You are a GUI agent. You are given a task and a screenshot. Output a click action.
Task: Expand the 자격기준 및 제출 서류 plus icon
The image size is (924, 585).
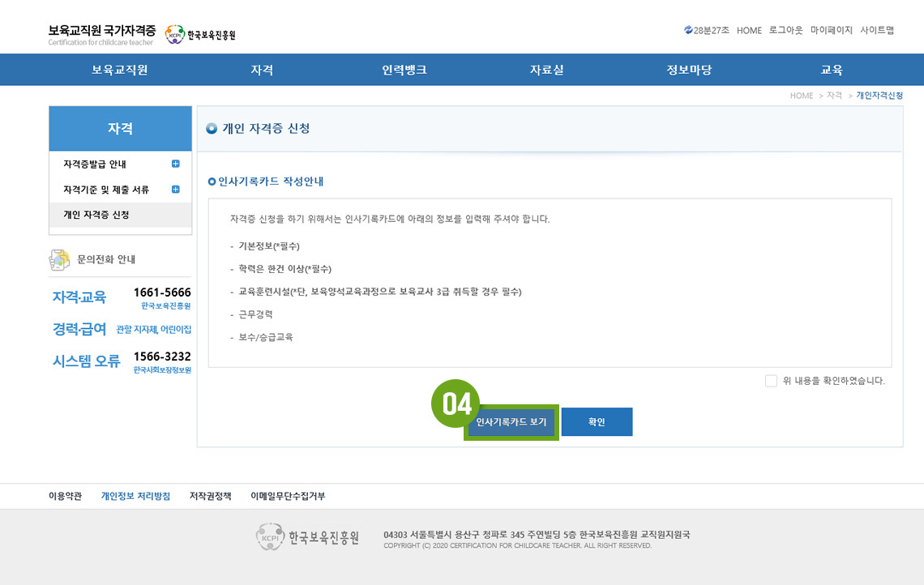[176, 190]
